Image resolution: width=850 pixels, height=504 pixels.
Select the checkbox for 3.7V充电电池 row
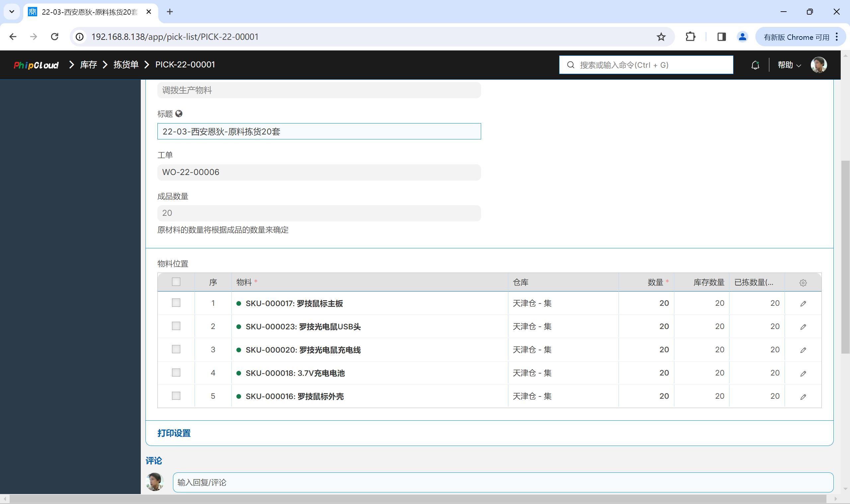pos(176,373)
